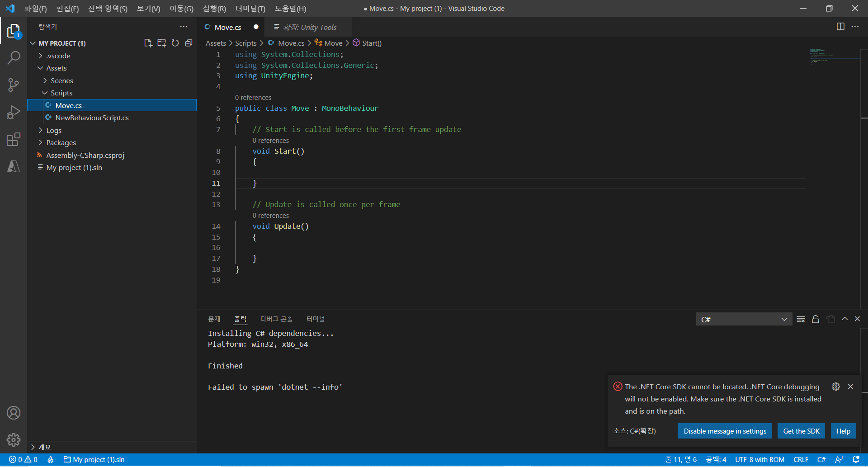Click the Help button in notification

coord(843,431)
